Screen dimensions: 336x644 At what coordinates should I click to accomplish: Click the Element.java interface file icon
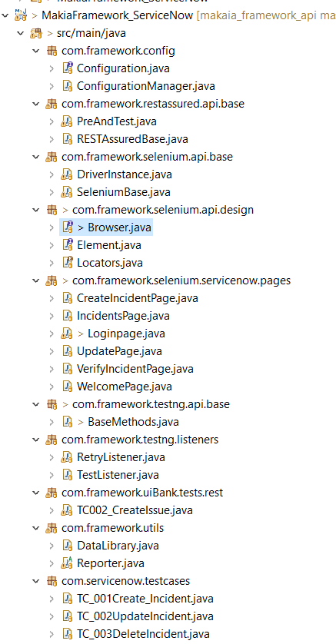(67, 245)
